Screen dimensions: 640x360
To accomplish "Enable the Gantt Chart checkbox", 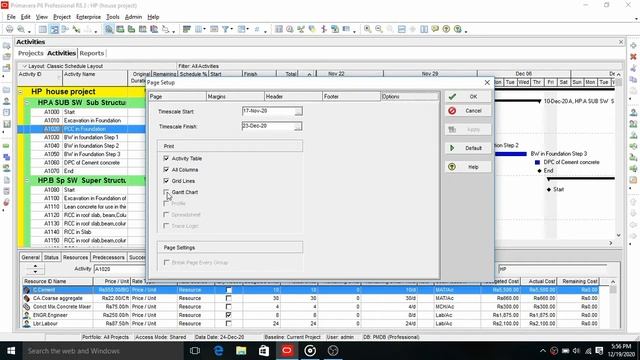I will click(x=166, y=192).
